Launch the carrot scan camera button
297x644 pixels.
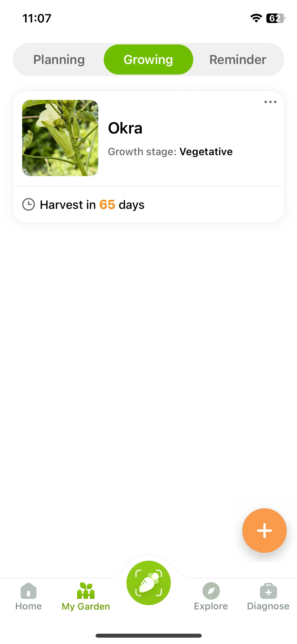pos(149,583)
